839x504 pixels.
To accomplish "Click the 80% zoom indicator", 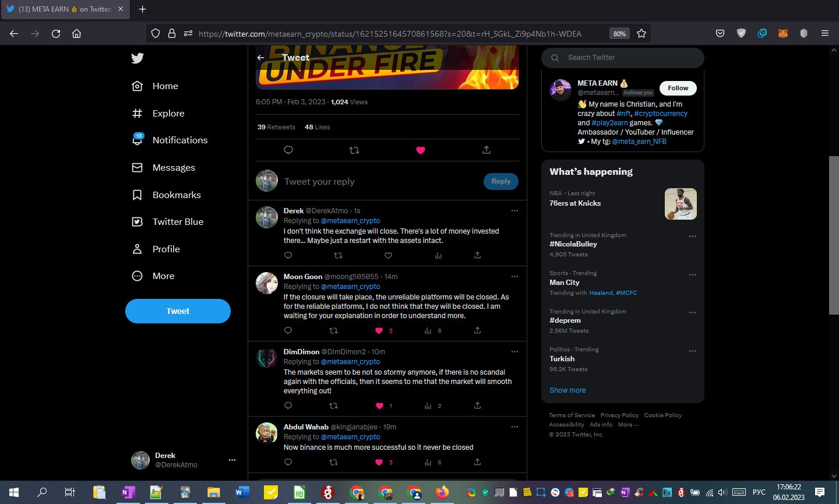I will [619, 34].
